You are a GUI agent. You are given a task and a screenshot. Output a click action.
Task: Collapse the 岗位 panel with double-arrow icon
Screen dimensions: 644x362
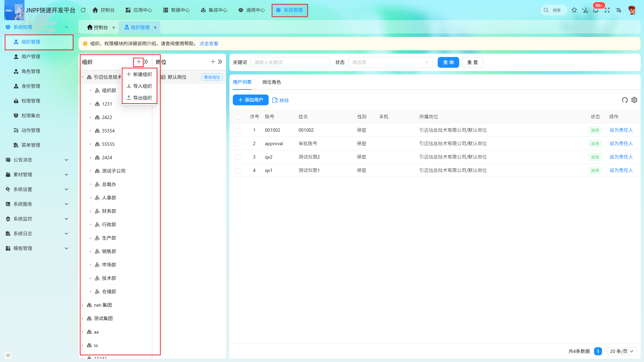point(220,62)
